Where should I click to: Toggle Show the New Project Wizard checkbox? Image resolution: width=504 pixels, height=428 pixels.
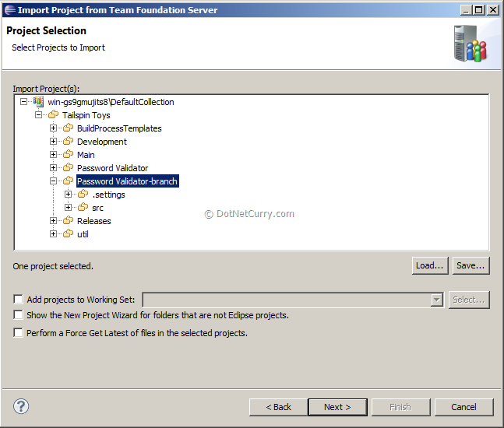coord(19,314)
